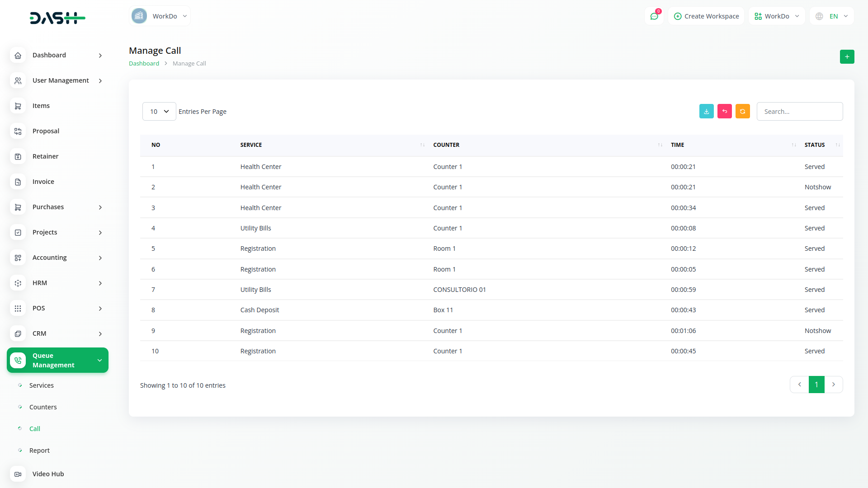Viewport: 868px width, 488px height.
Task: Click the green add call plus button
Action: [847, 57]
